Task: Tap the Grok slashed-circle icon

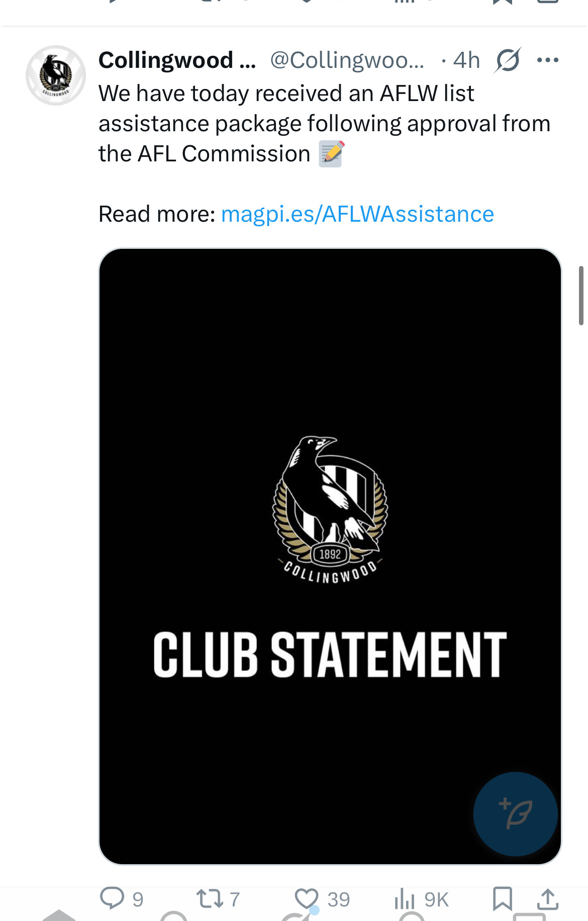Action: tap(508, 60)
